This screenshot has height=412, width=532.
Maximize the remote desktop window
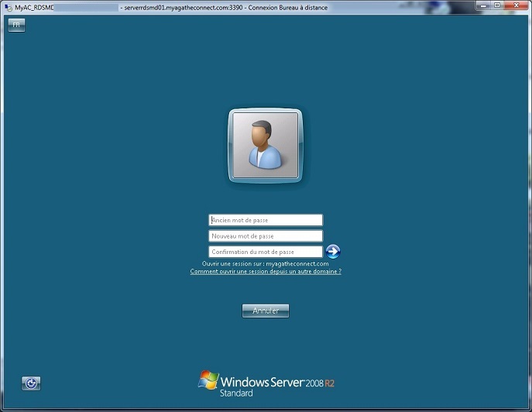[x=497, y=5]
